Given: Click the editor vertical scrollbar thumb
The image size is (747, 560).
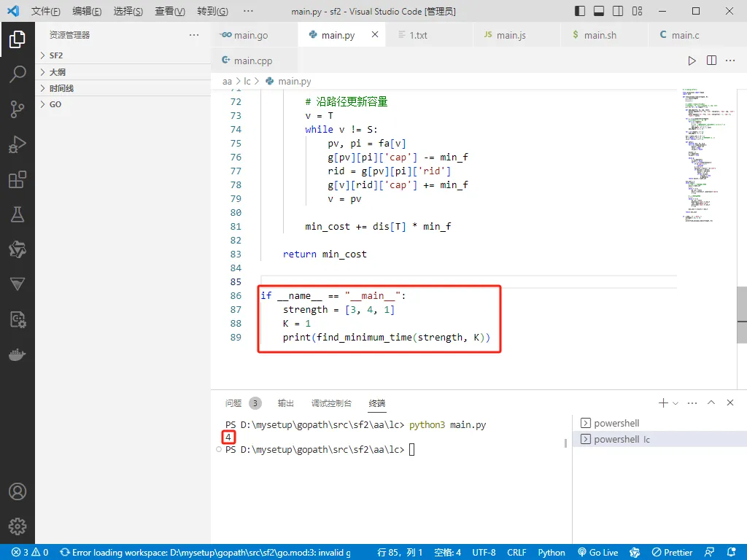Looking at the screenshot, I should 742,315.
